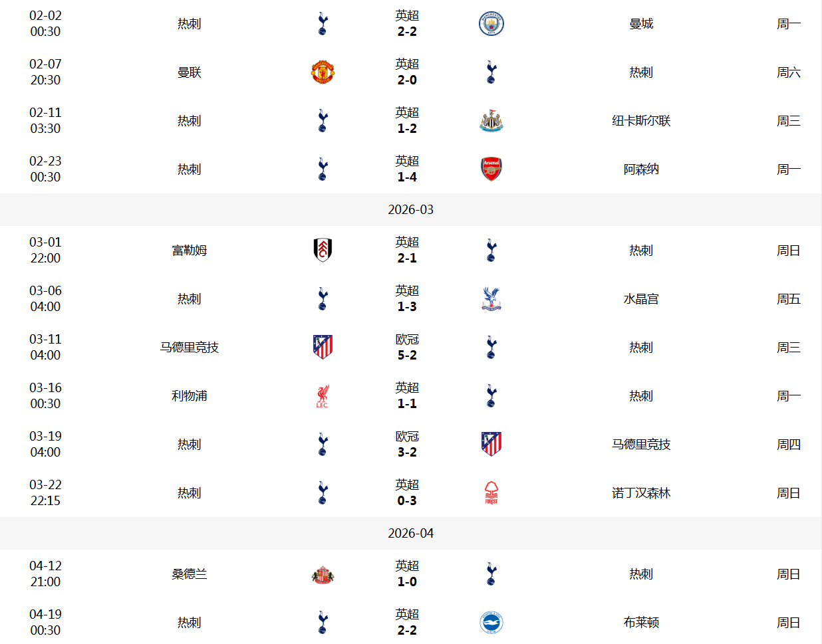Click the 2026-03 month header row
Image resolution: width=822 pixels, height=644 pixels.
pyautogui.click(x=410, y=210)
